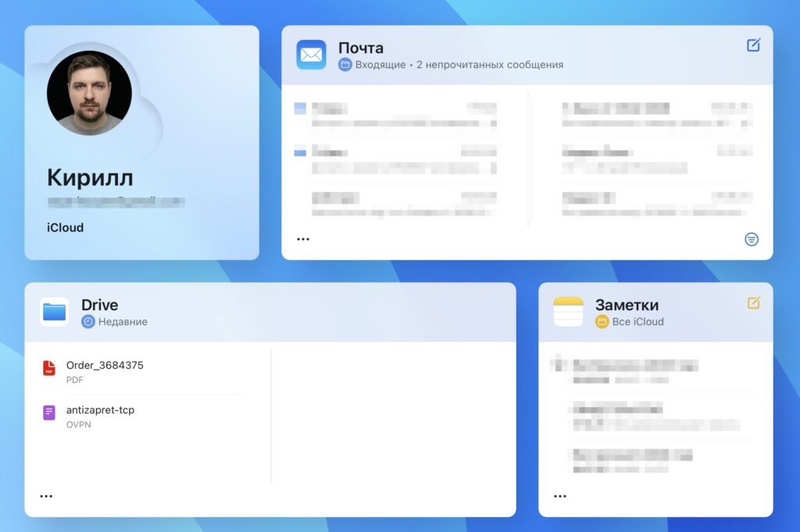Click the Drive title
The height and width of the screenshot is (532, 800).
click(99, 305)
